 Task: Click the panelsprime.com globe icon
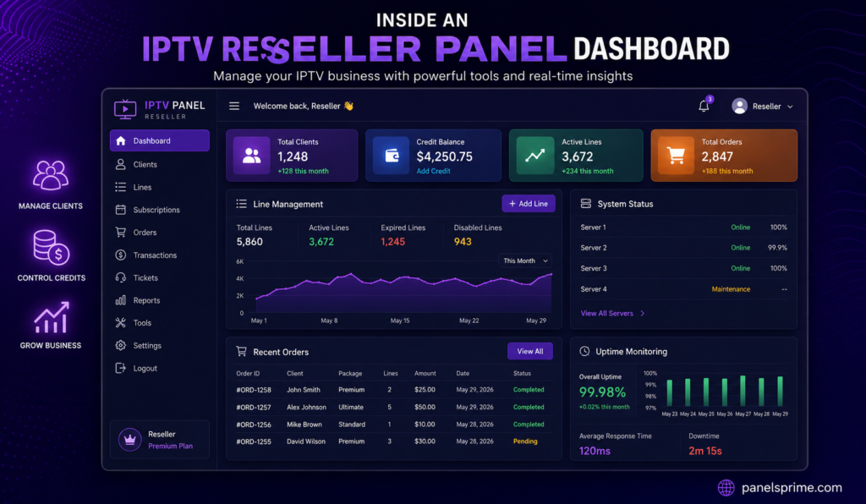[x=726, y=487]
